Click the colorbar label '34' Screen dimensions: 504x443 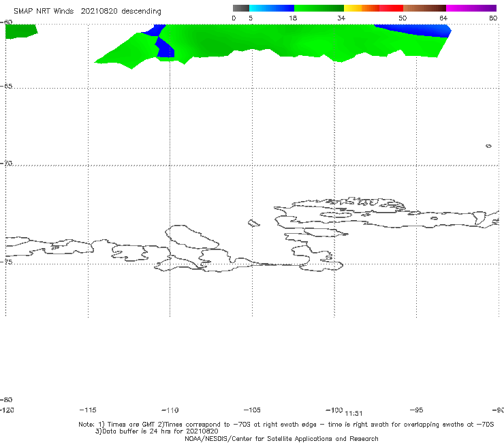tap(341, 18)
